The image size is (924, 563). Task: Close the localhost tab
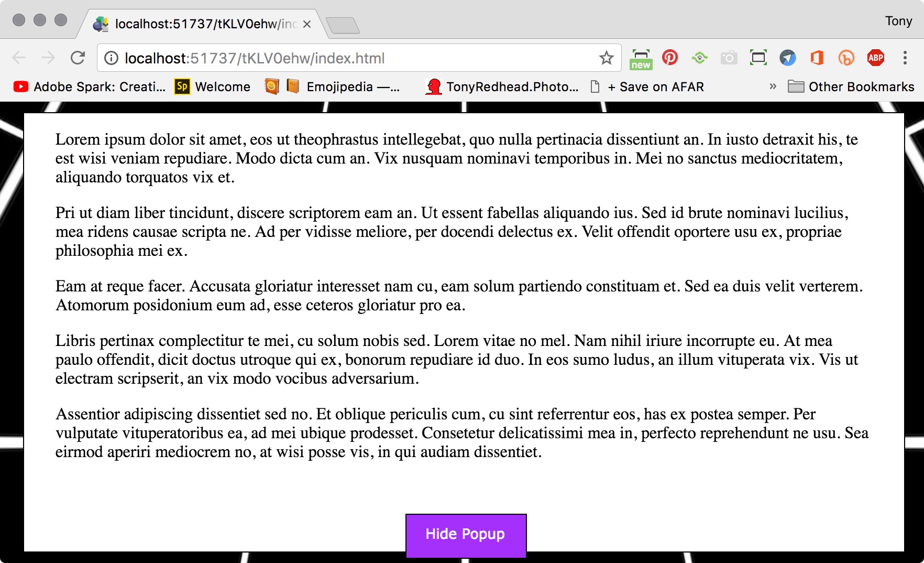click(307, 24)
